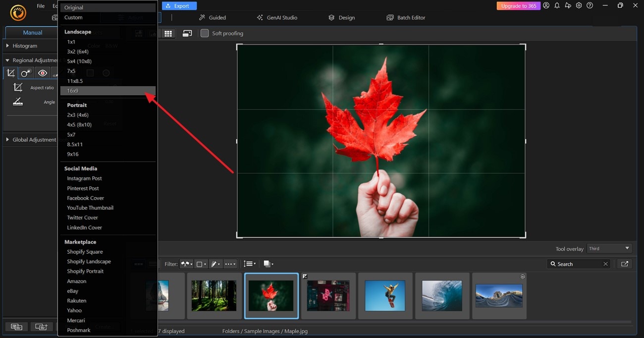Click the Upgrade to 365 button
Screen dimensions: 644x338
click(x=518, y=6)
